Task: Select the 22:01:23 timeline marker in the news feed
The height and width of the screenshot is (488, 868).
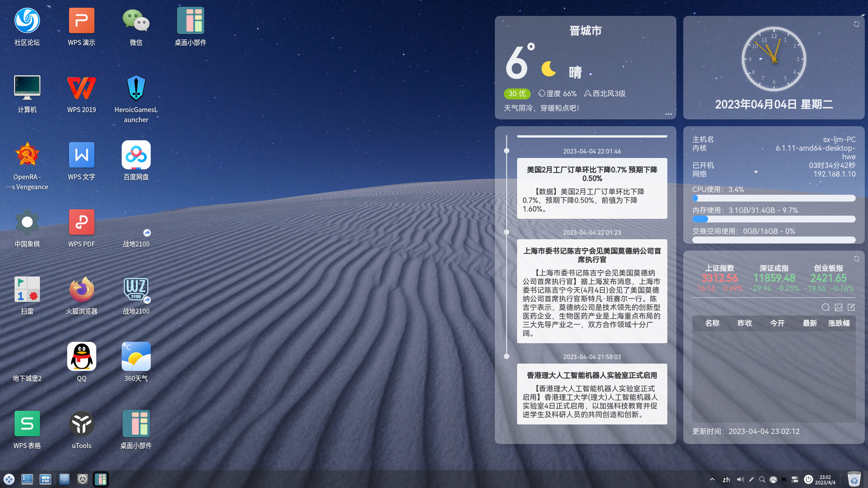Action: tap(507, 232)
